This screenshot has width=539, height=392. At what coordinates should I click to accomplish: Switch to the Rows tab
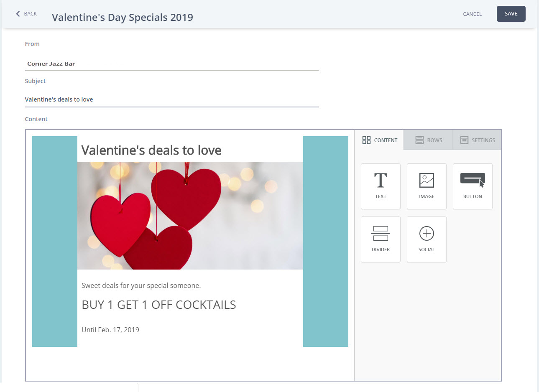(428, 140)
